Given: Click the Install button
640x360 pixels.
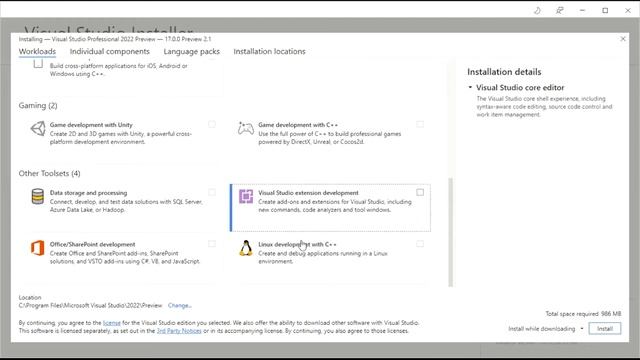Looking at the screenshot, I should 604,329.
